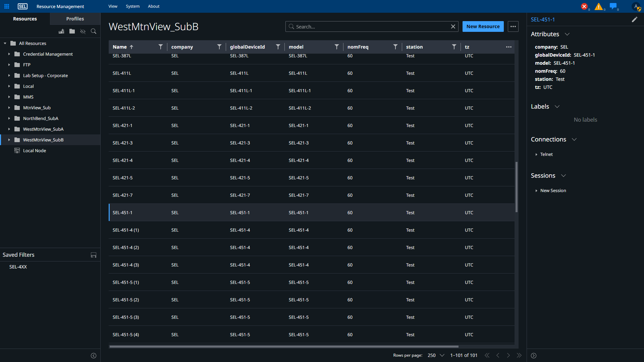The height and width of the screenshot is (362, 644).
Task: Switch to the Resources tab
Action: [x=25, y=19]
